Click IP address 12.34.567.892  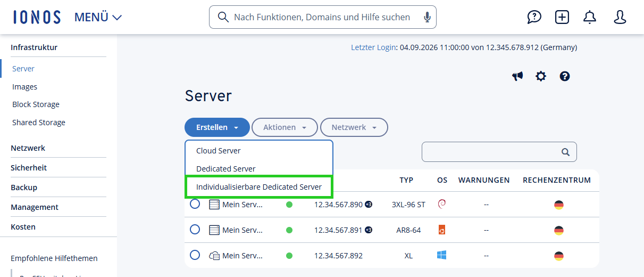coord(338,256)
